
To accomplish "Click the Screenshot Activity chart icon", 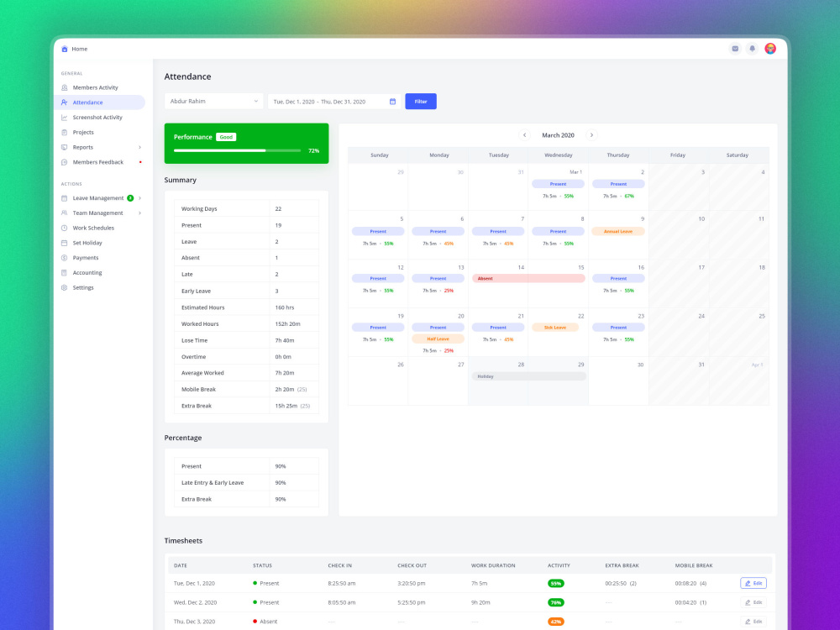I will click(x=65, y=118).
